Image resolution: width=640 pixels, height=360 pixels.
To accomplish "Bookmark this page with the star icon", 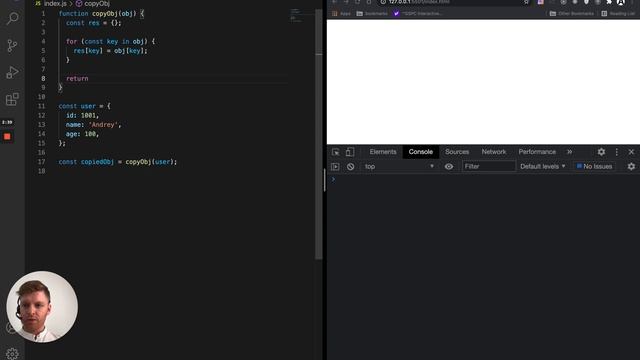I will pyautogui.click(x=527, y=2).
